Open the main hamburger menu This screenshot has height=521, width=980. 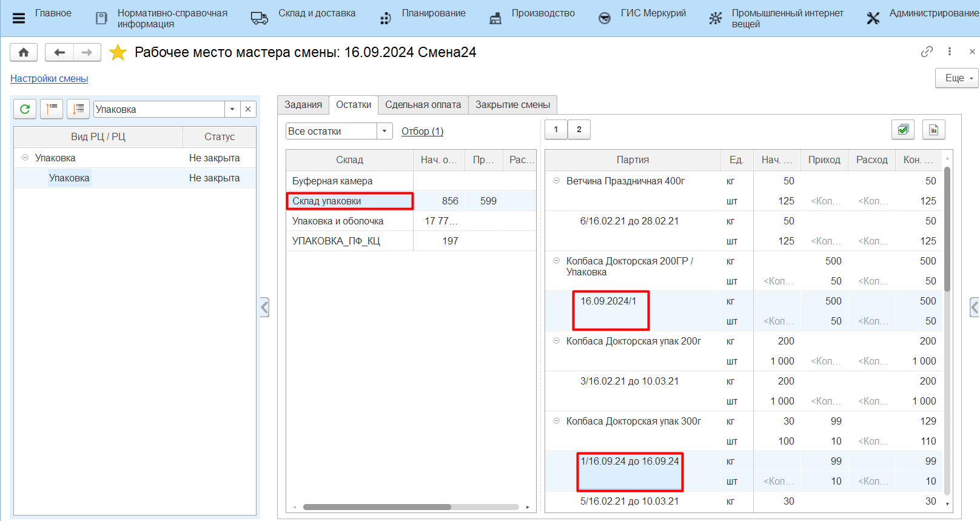pyautogui.click(x=19, y=18)
